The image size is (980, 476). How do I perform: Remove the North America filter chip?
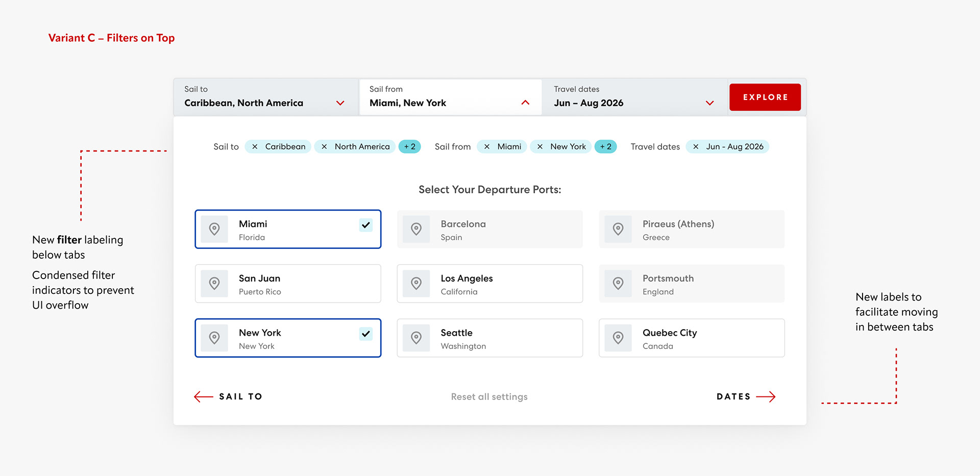[324, 147]
